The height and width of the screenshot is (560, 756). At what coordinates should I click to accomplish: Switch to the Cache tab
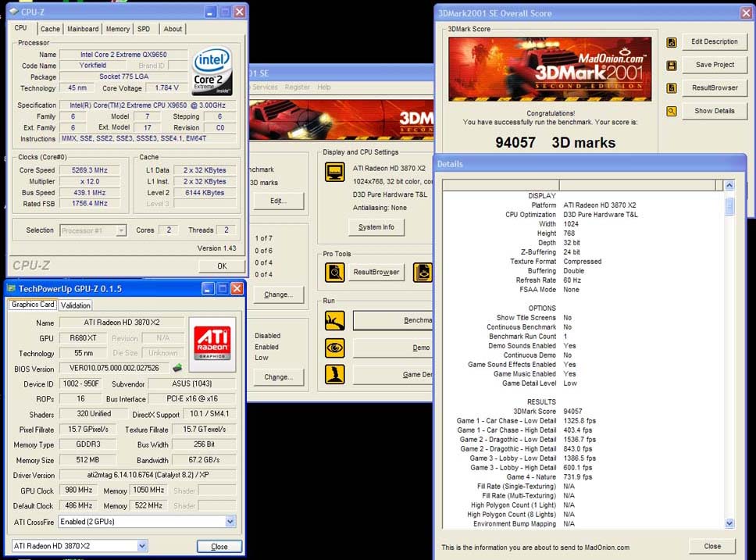click(x=50, y=29)
